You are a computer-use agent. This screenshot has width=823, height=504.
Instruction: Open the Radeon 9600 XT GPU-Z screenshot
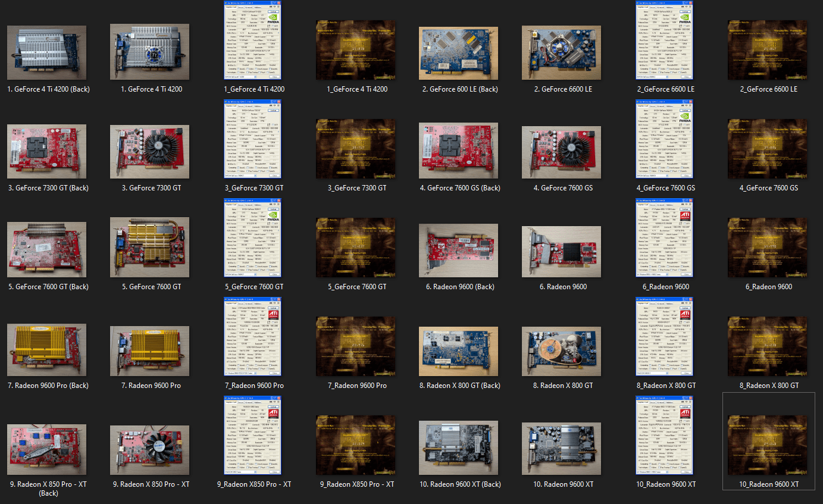664,436
